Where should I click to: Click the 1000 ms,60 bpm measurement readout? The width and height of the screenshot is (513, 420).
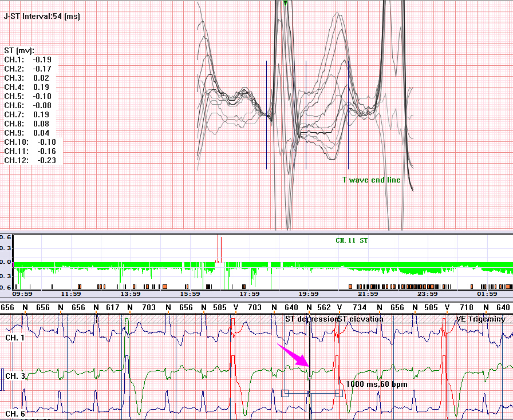click(377, 384)
